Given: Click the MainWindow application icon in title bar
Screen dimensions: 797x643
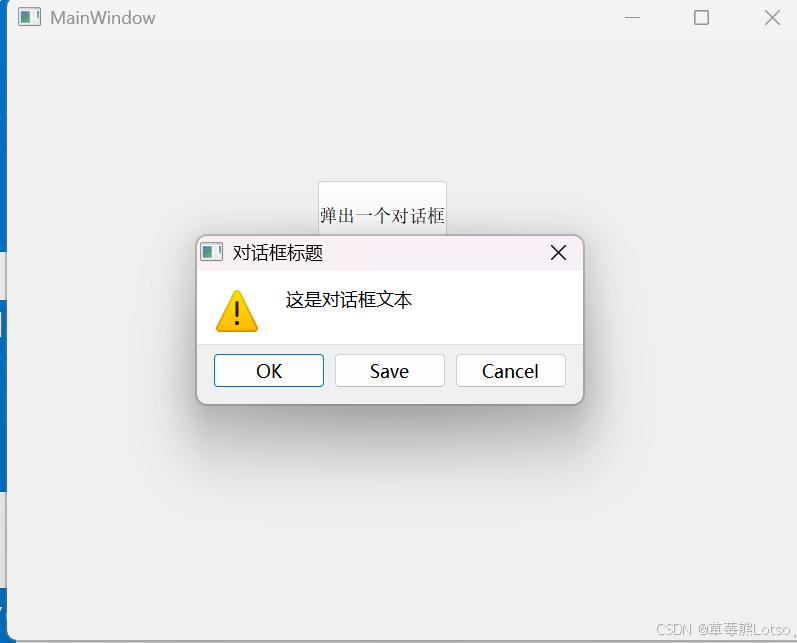Looking at the screenshot, I should click(29, 17).
